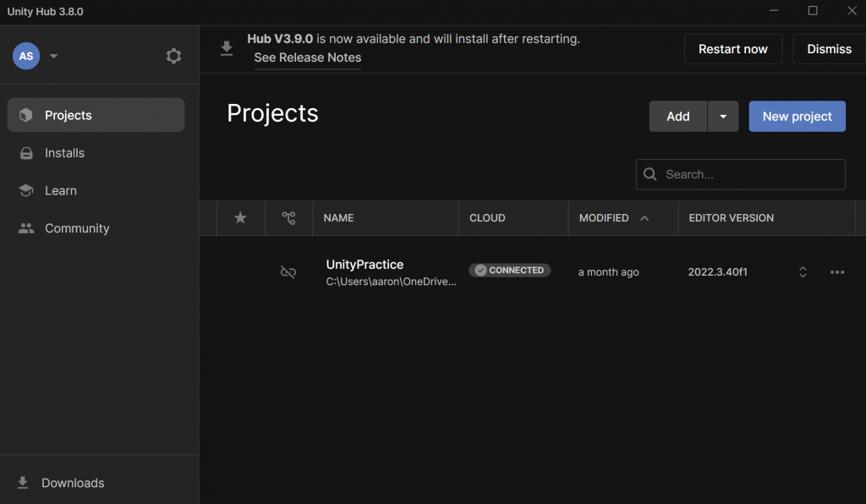Focus the project Search field

740,174
